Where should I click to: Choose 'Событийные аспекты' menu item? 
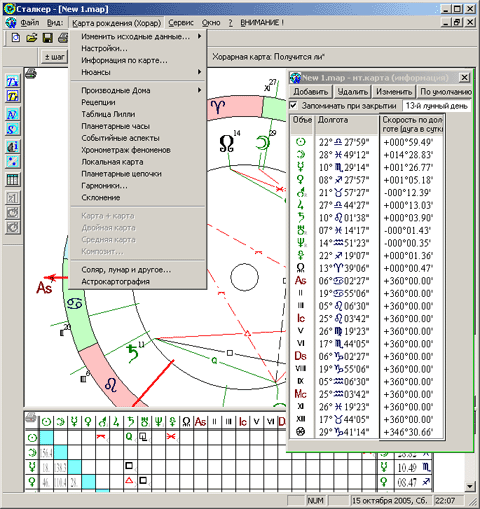(139, 138)
